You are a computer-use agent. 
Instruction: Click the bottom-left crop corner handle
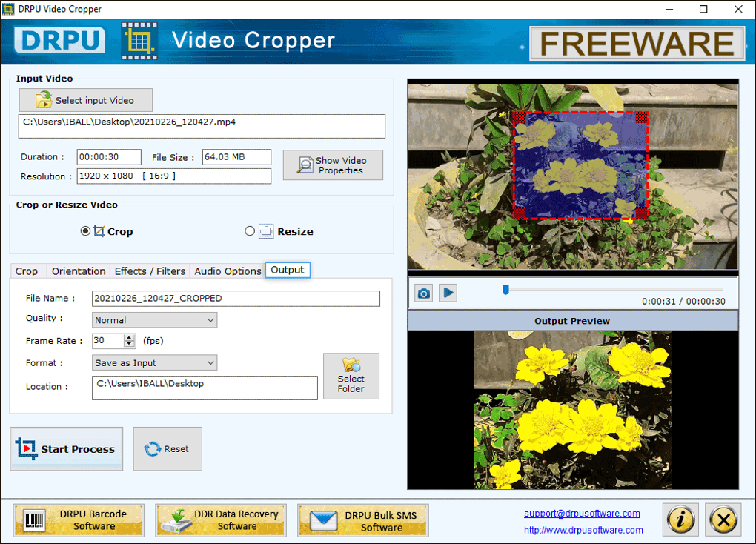519,213
